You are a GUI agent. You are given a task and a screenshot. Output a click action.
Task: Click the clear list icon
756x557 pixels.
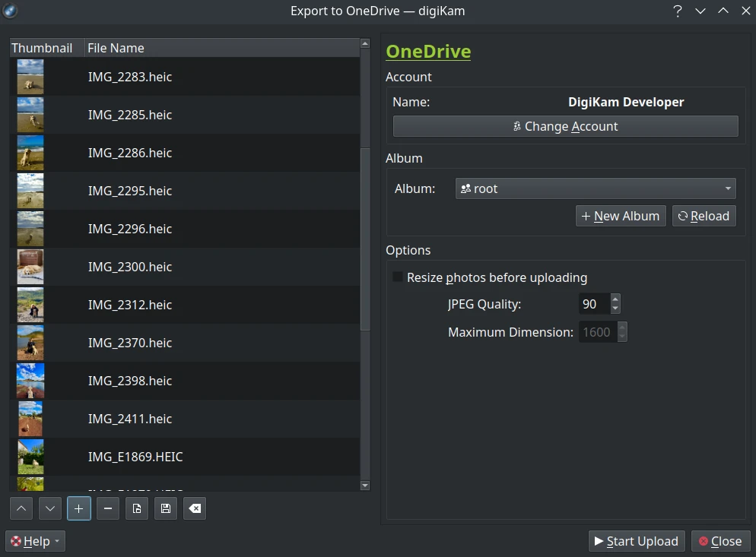tap(195, 508)
